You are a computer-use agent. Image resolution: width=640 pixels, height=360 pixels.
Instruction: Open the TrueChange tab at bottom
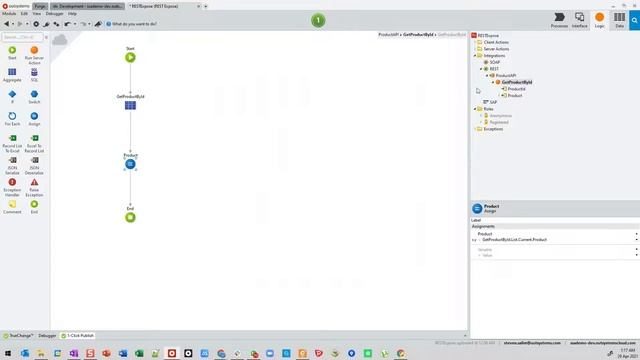18,336
